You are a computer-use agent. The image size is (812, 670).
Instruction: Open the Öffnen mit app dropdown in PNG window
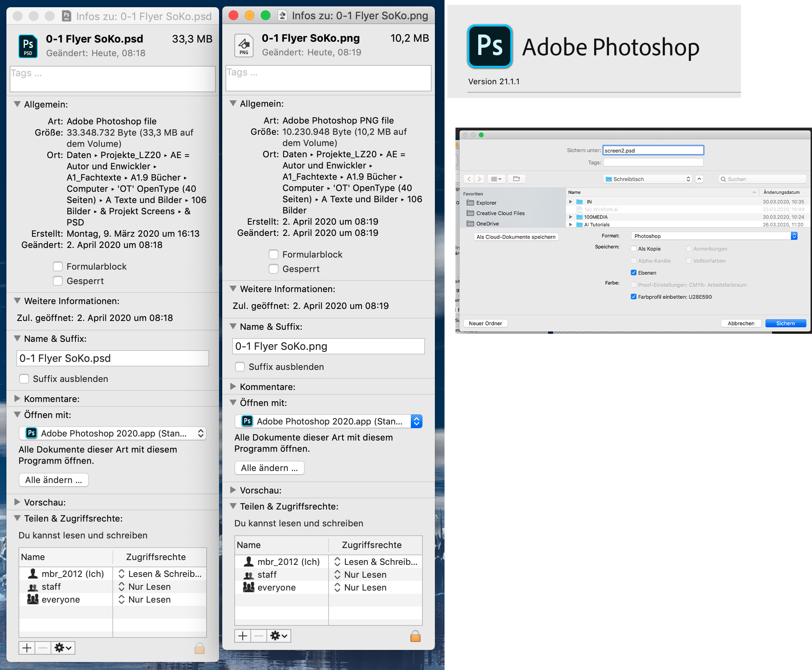click(x=328, y=421)
